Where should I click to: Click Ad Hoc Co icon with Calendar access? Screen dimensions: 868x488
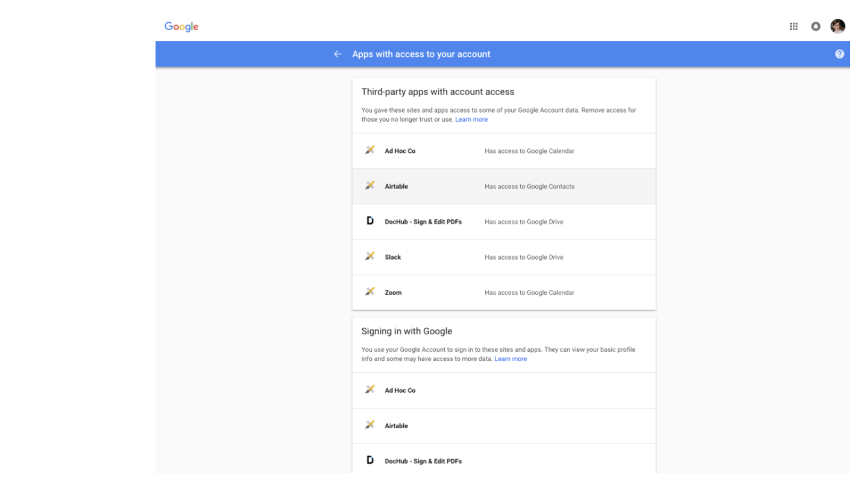pos(370,150)
